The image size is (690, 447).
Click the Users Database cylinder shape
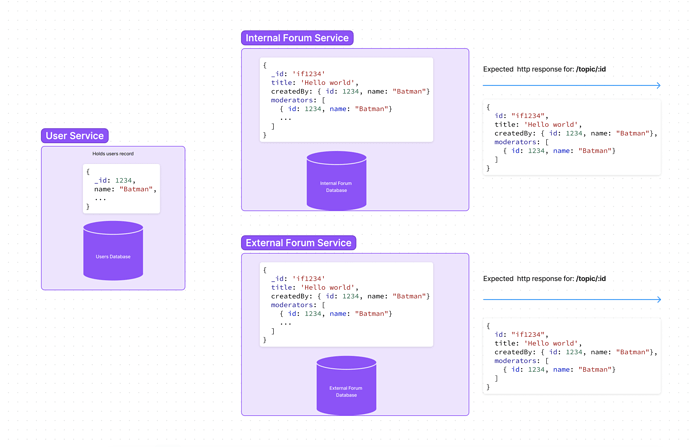pos(113,251)
